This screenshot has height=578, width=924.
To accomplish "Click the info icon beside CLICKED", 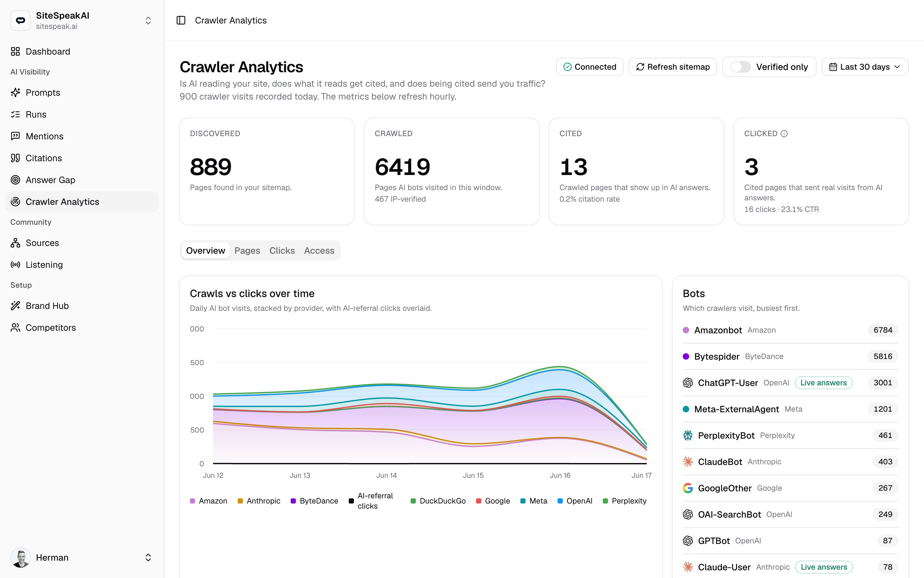I will click(x=784, y=133).
